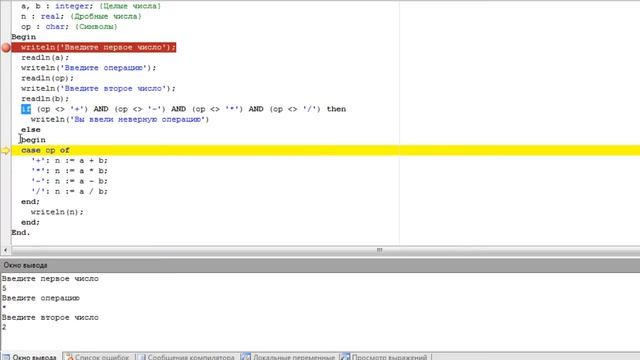Click the output value '2'
The width and height of the screenshot is (640, 360).
tap(4, 327)
